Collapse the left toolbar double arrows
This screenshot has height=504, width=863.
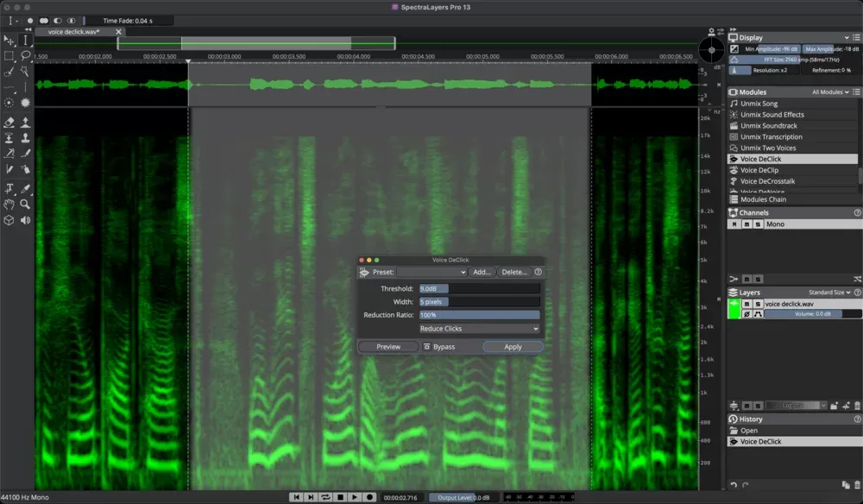point(28,29)
